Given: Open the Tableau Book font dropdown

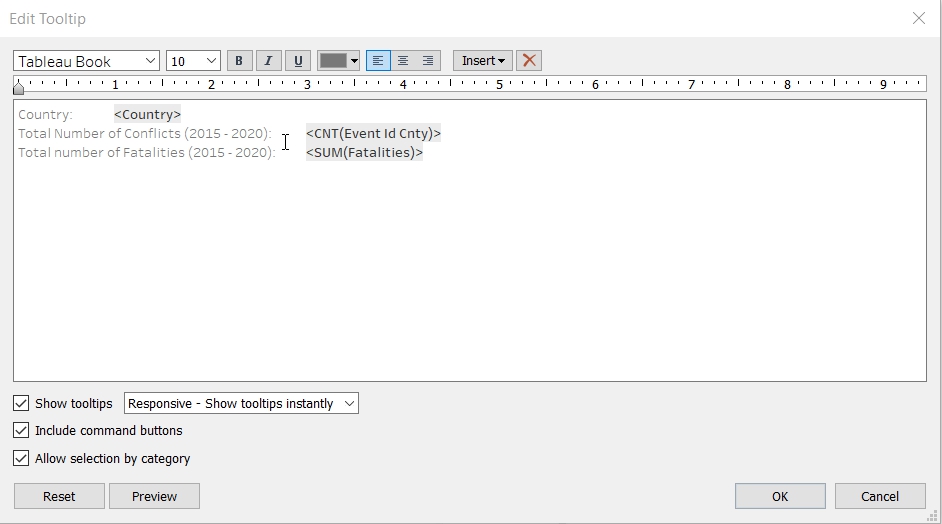Looking at the screenshot, I should pos(86,61).
